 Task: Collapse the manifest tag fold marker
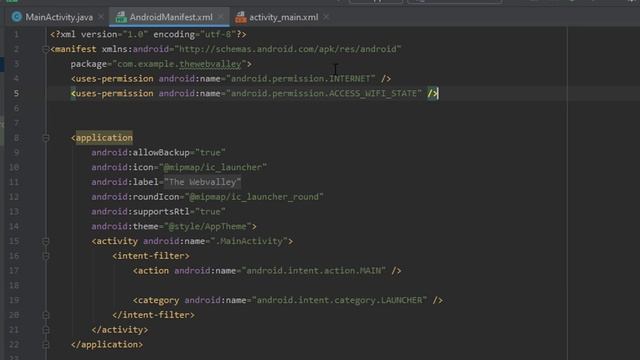pos(45,49)
